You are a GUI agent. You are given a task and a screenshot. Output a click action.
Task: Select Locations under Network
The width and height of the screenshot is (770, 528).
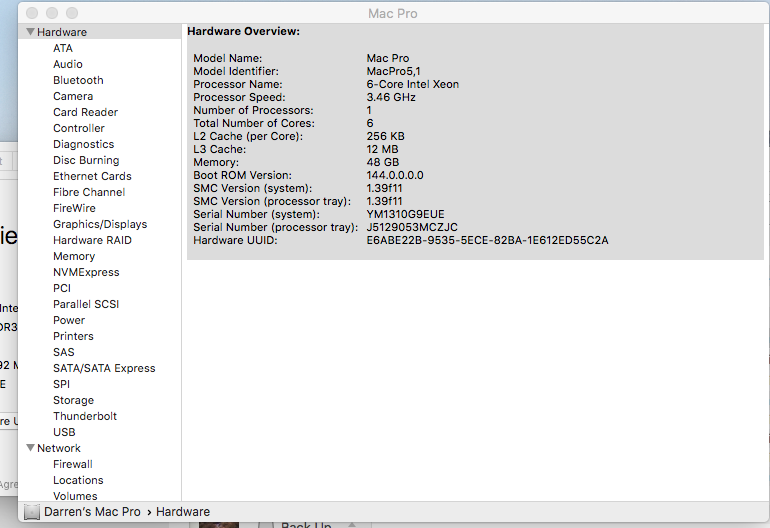[78, 480]
